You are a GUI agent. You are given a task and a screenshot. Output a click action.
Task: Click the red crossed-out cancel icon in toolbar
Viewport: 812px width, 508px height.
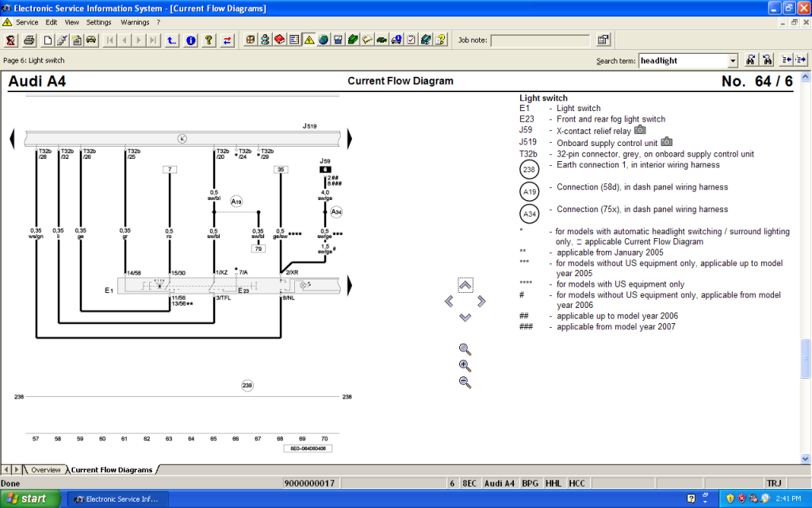point(10,40)
